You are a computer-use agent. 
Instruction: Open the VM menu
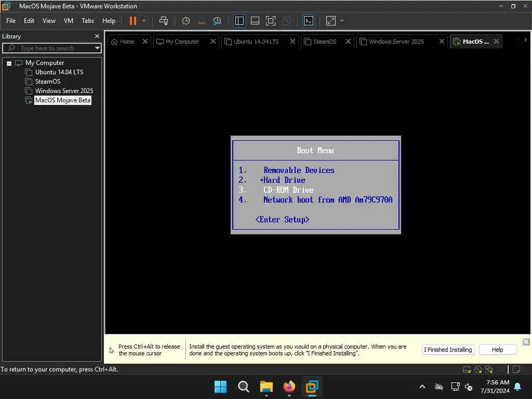[69, 21]
